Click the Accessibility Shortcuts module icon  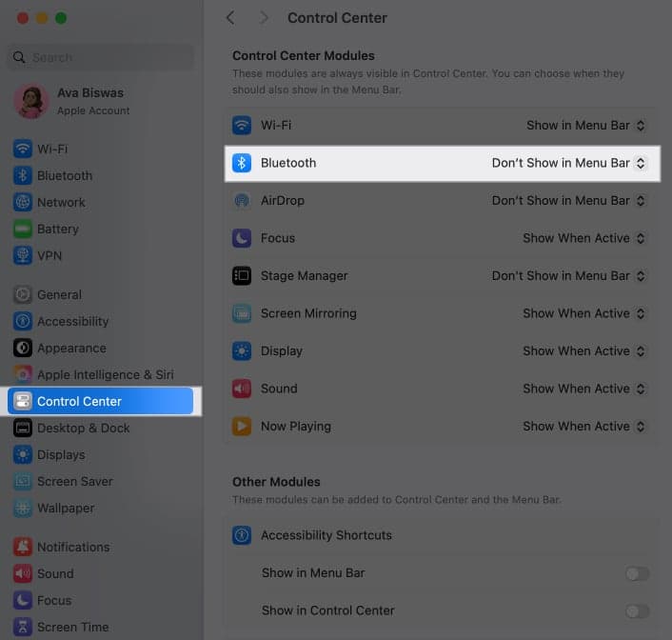pyautogui.click(x=242, y=535)
